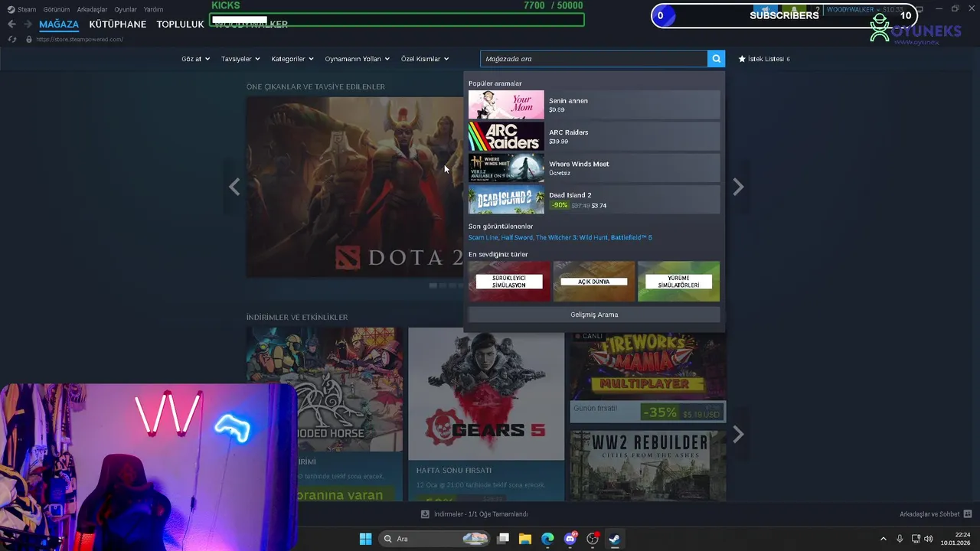The height and width of the screenshot is (551, 980).
Task: Open the Fireworks Mania daily deal
Action: coord(648,376)
